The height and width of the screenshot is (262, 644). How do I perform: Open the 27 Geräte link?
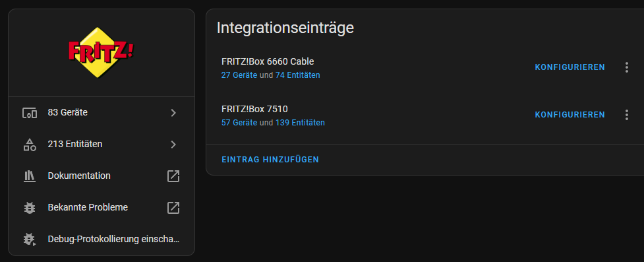point(239,75)
